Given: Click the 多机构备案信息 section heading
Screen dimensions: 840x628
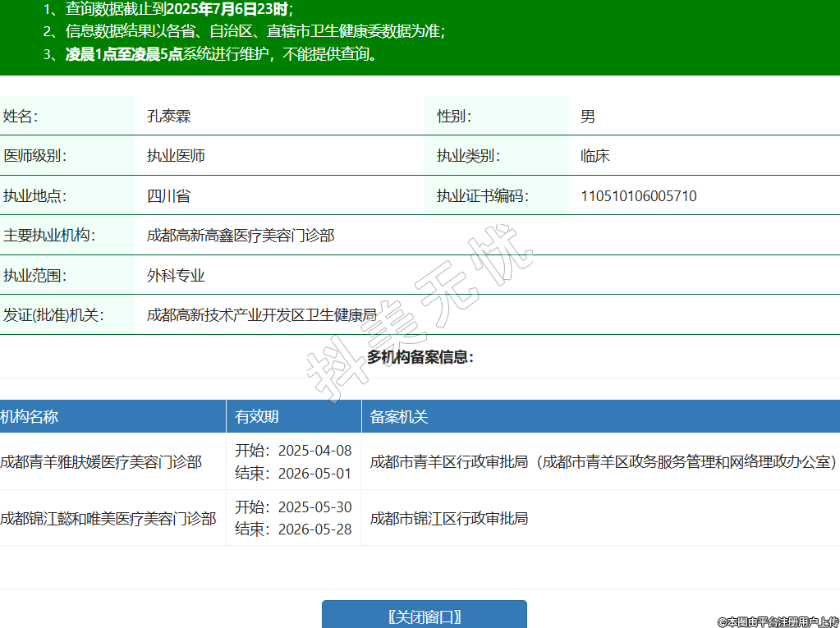Looking at the screenshot, I should pos(420,357).
